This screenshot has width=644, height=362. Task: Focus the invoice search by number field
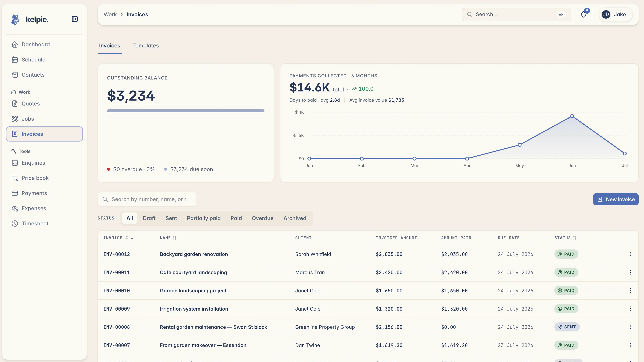tap(147, 199)
